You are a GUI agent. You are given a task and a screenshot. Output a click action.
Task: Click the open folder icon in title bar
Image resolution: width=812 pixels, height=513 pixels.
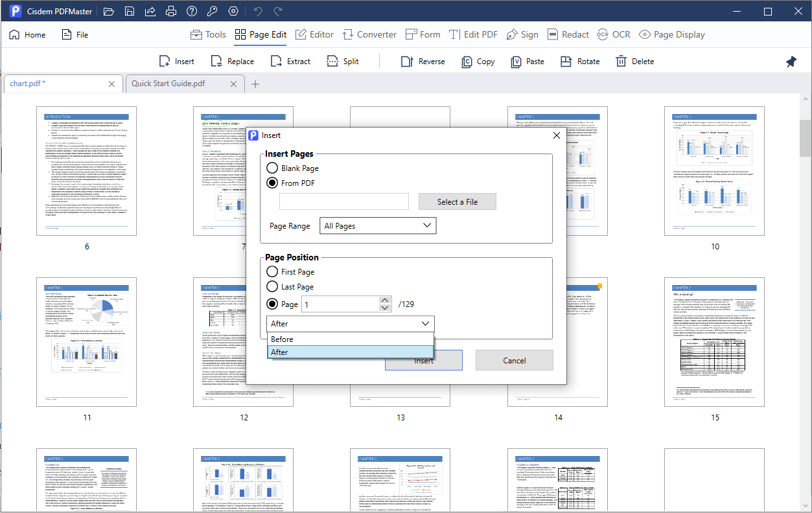(x=109, y=12)
